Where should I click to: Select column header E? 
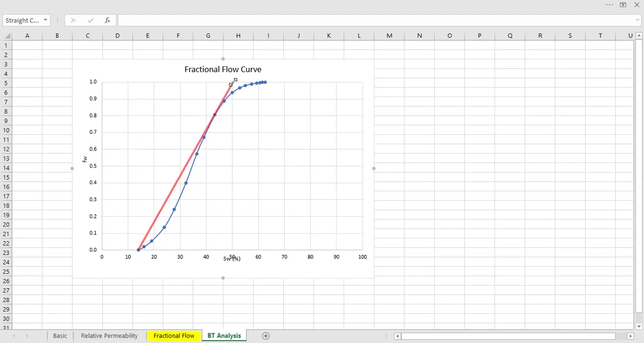coord(147,35)
